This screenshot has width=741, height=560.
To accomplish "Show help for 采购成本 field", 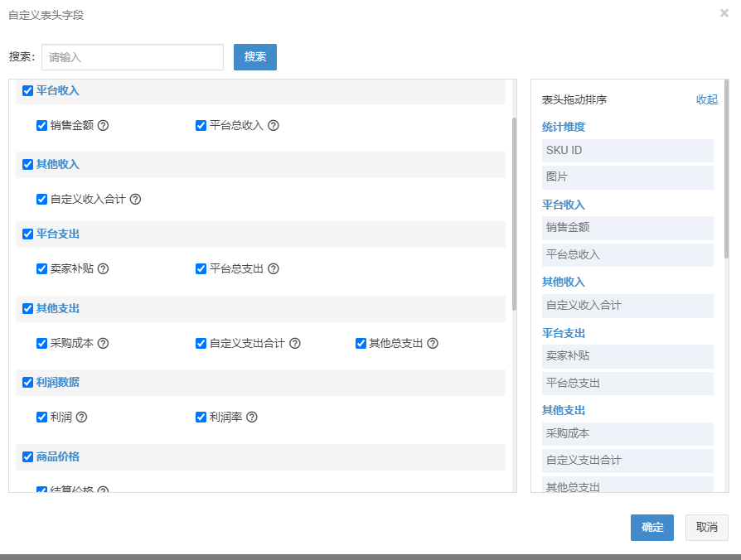I will 103,343.
